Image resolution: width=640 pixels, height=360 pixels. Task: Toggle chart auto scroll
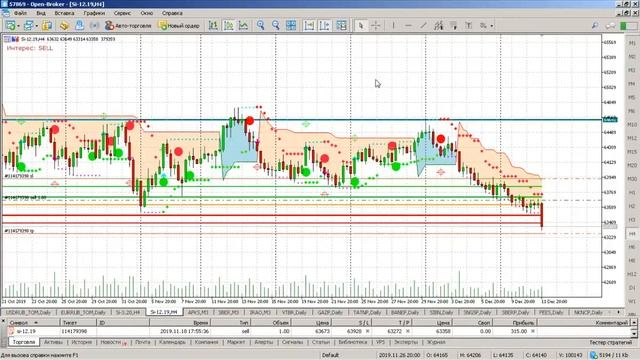click(309, 25)
